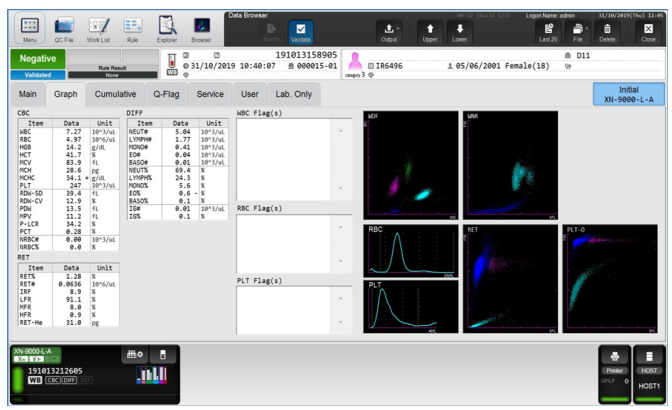
Task: Select PLT value 247
Action: pyautogui.click(x=75, y=186)
